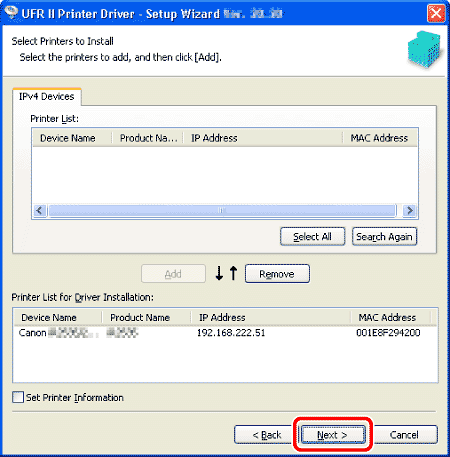Click the MAC Address header in Printer List

pyautogui.click(x=379, y=138)
